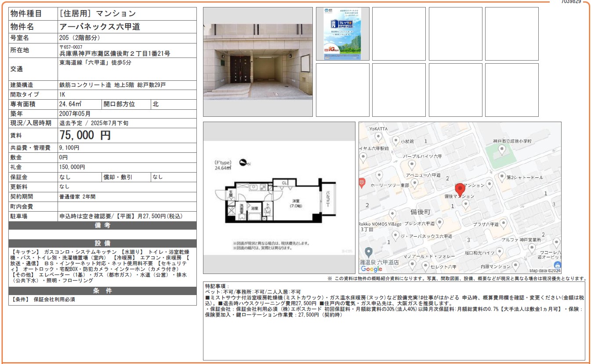Click the 第2シャトードール map pin
591x364 pixels.
coord(502,177)
